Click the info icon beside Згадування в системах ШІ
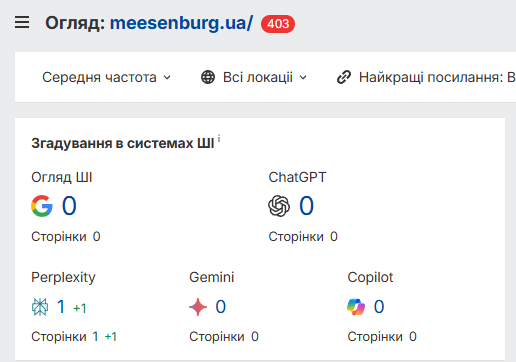The height and width of the screenshot is (362, 516). pos(219,138)
